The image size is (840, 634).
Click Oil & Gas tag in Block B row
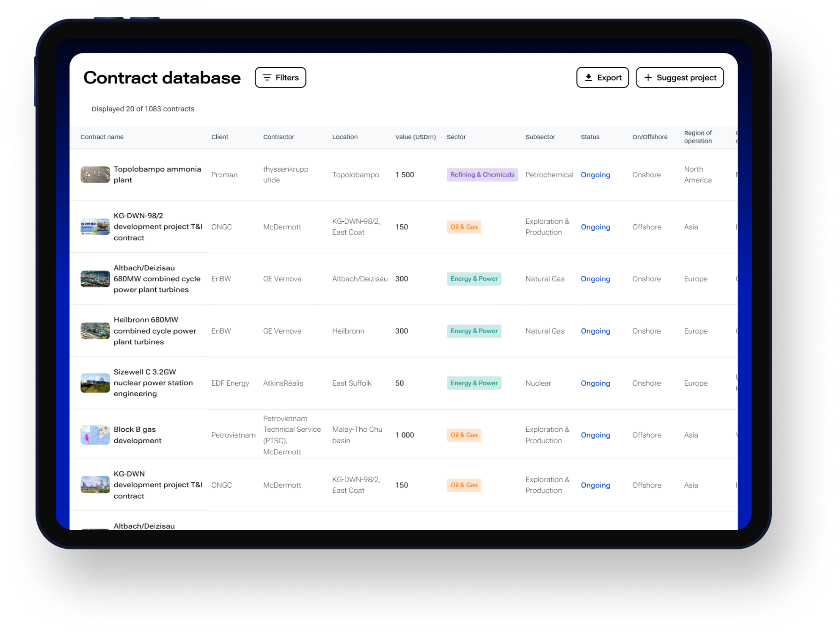click(464, 435)
